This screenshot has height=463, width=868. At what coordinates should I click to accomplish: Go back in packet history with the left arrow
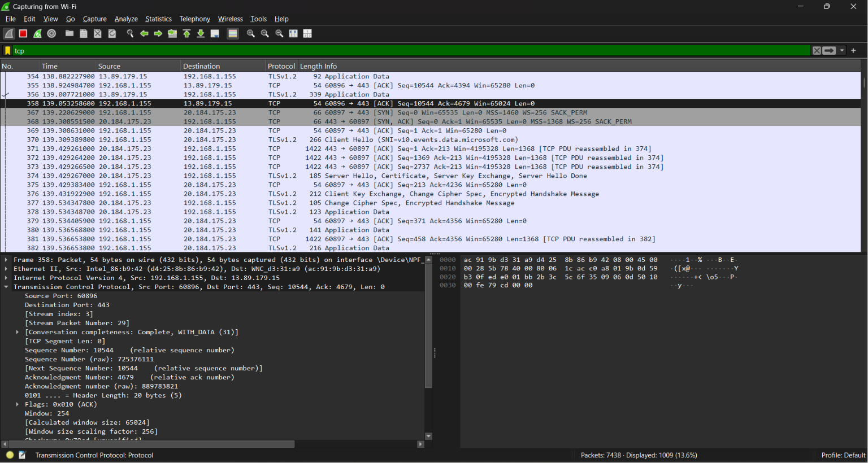coord(144,34)
